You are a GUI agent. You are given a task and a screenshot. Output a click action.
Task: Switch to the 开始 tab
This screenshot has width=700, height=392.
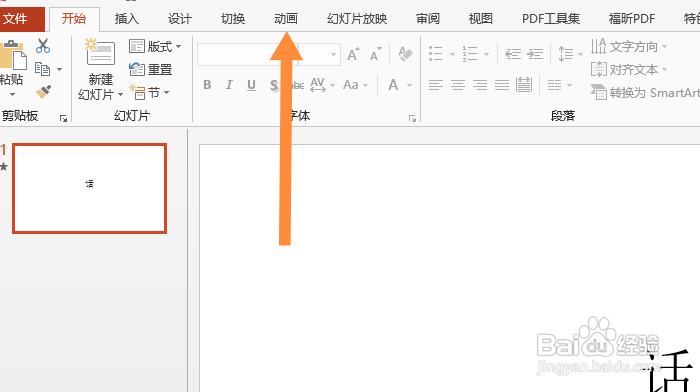[x=74, y=19]
